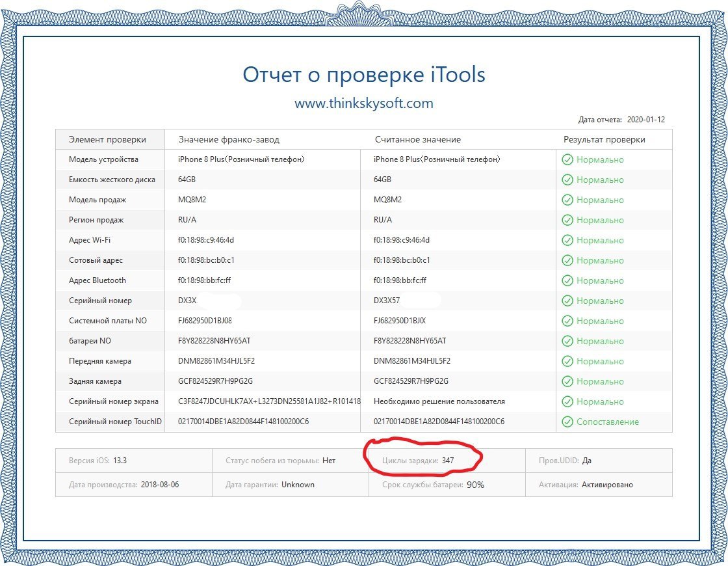
Task: Select the Активация: Активировано cell
Action: click(x=599, y=485)
